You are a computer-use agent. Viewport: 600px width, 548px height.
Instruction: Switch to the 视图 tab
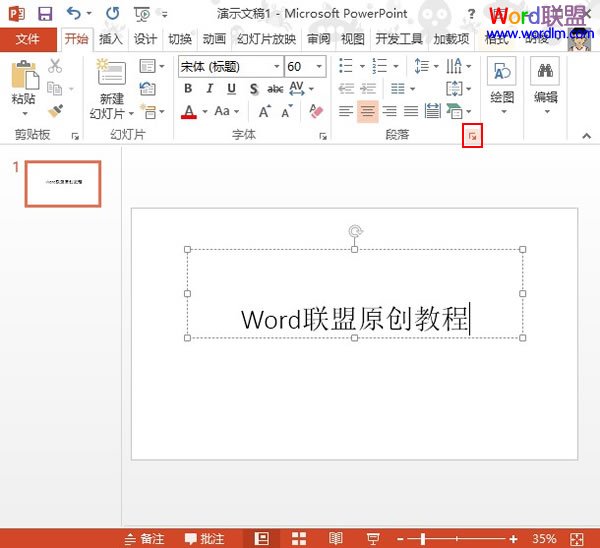click(x=352, y=39)
